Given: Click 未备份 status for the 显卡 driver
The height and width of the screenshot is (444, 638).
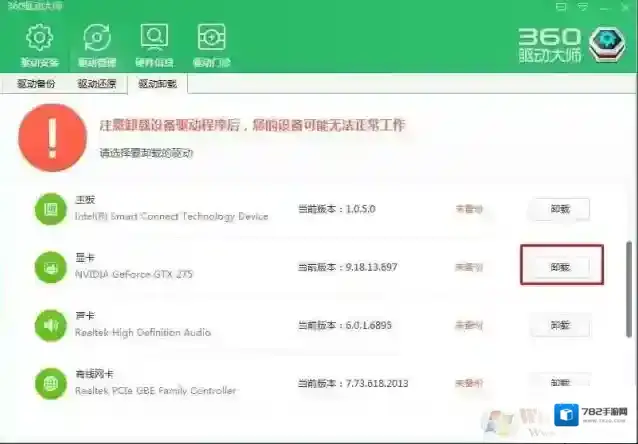Looking at the screenshot, I should [469, 267].
